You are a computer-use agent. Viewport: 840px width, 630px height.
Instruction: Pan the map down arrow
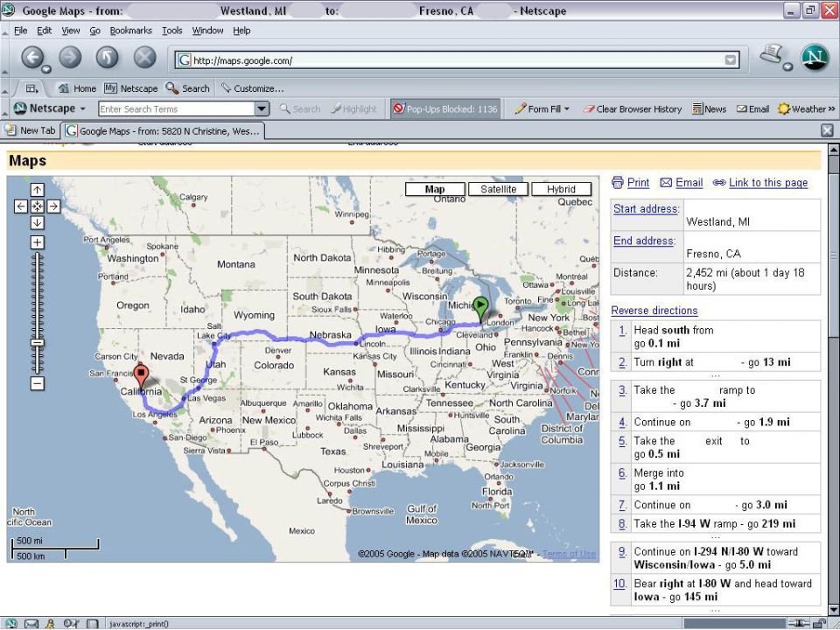coord(37,223)
